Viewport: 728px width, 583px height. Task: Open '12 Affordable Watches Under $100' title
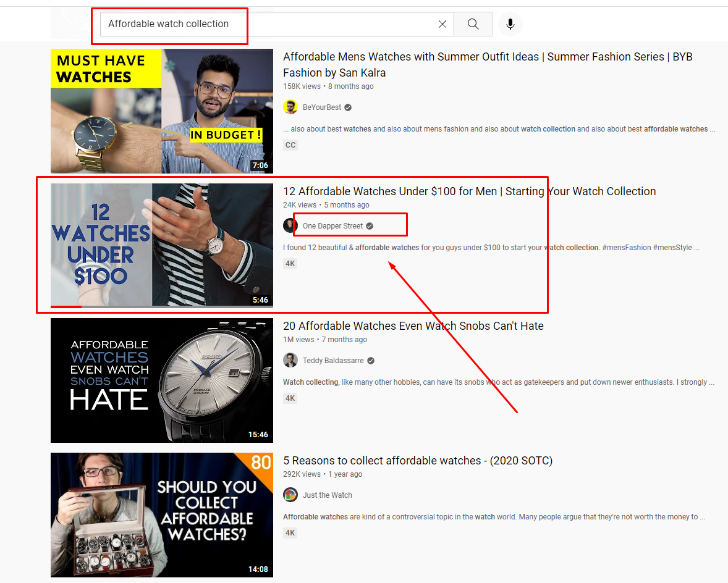pyautogui.click(x=469, y=191)
